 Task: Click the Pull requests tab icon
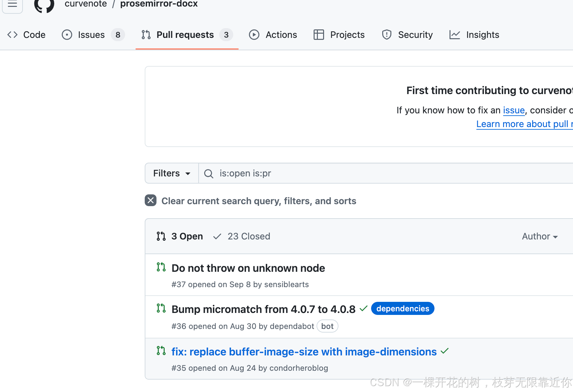click(146, 35)
